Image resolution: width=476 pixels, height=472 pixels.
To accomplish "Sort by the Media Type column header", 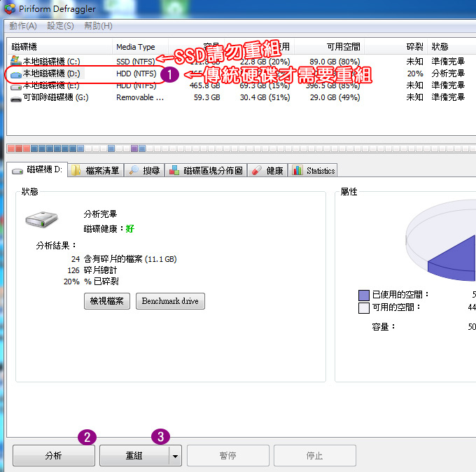I will 140,46.
